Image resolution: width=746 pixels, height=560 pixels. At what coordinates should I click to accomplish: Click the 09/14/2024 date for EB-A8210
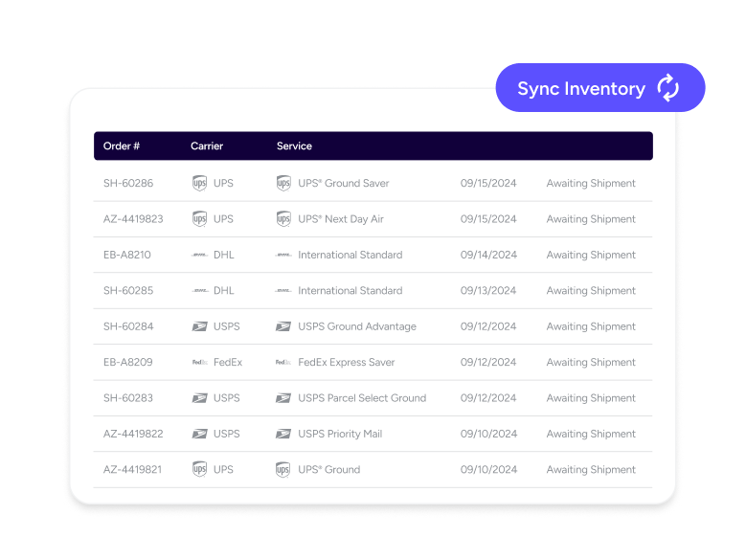488,255
